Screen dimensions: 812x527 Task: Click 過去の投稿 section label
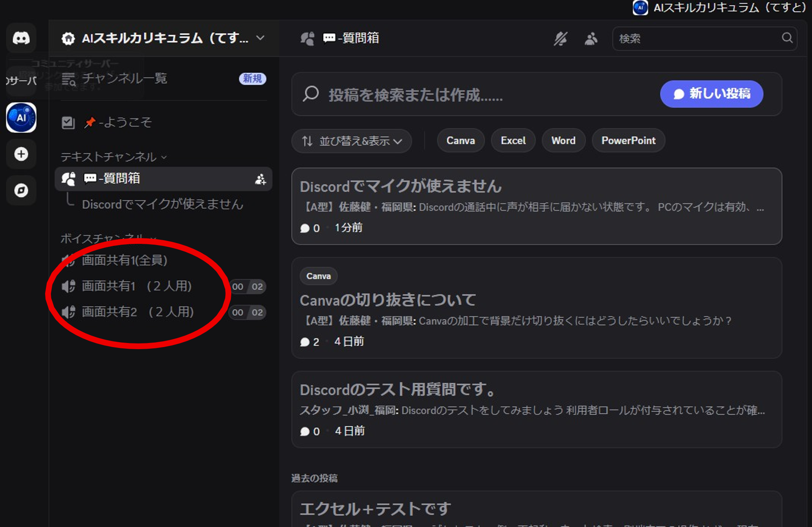coord(315,478)
